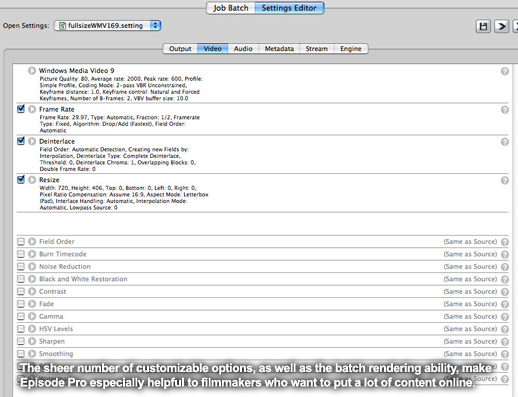Go to the Stream tab

click(316, 49)
